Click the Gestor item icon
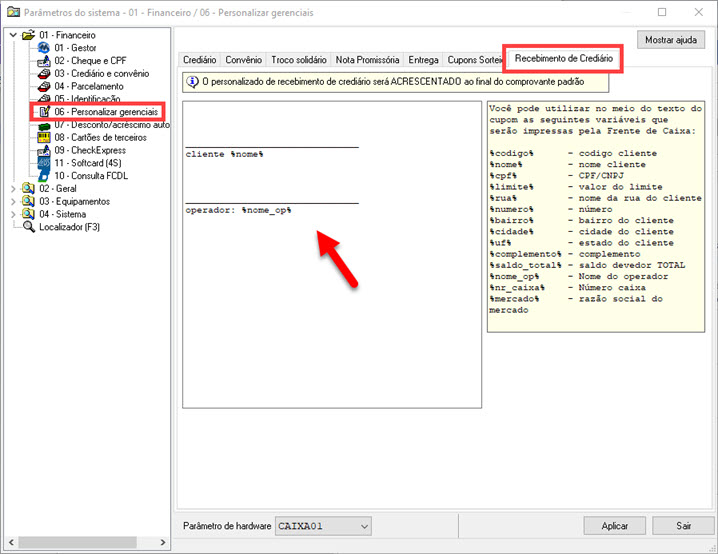This screenshot has height=554, width=718. click(x=44, y=48)
